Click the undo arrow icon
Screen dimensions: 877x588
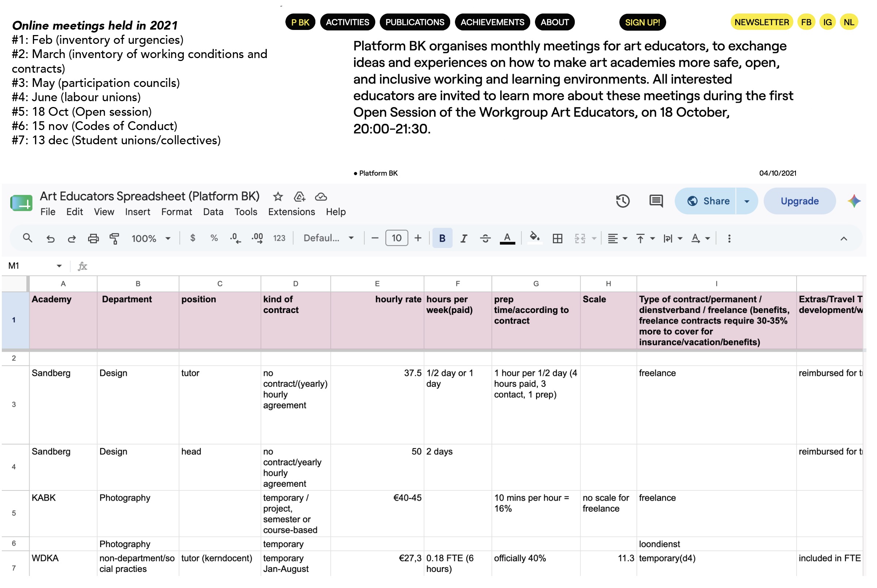point(50,239)
